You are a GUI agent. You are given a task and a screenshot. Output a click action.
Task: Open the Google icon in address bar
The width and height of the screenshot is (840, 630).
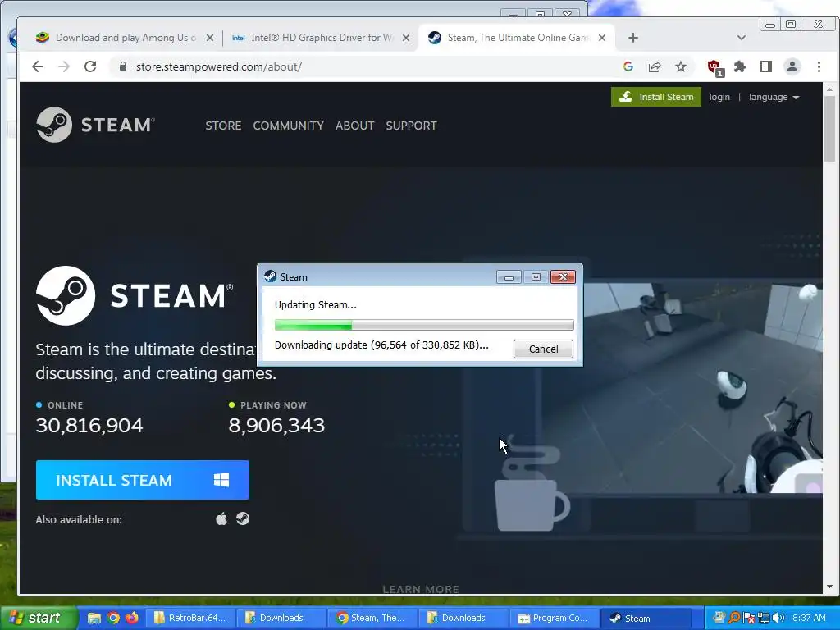[x=628, y=66]
